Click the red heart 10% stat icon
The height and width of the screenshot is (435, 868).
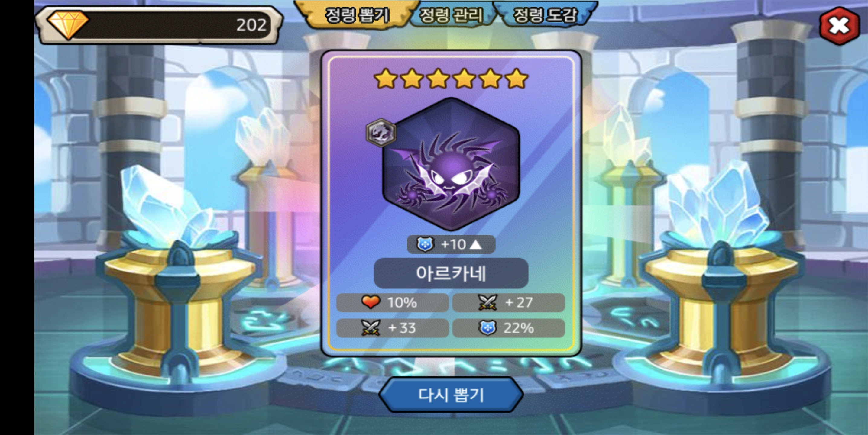click(x=370, y=302)
